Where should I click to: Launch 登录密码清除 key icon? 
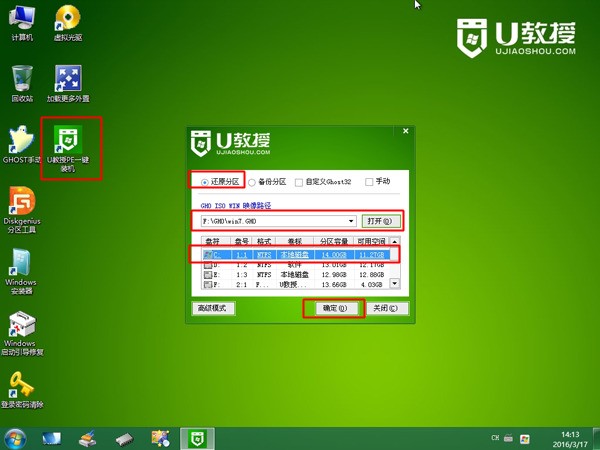[x=22, y=390]
